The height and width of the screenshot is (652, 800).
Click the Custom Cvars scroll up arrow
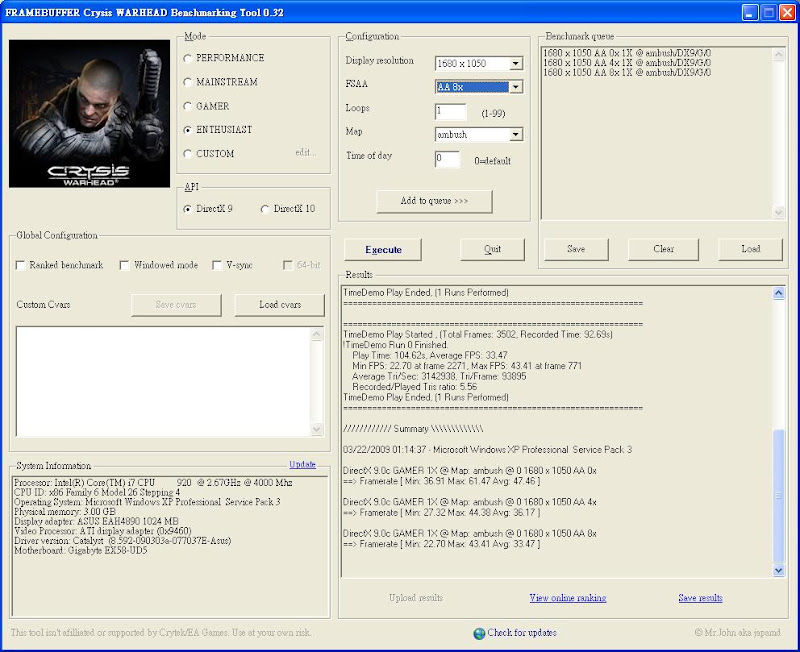tap(316, 334)
